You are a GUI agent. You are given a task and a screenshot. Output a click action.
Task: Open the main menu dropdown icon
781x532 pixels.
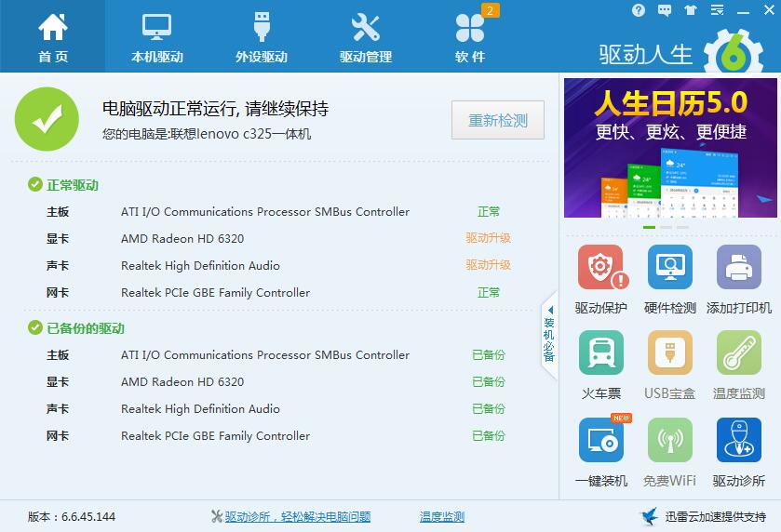(x=717, y=10)
